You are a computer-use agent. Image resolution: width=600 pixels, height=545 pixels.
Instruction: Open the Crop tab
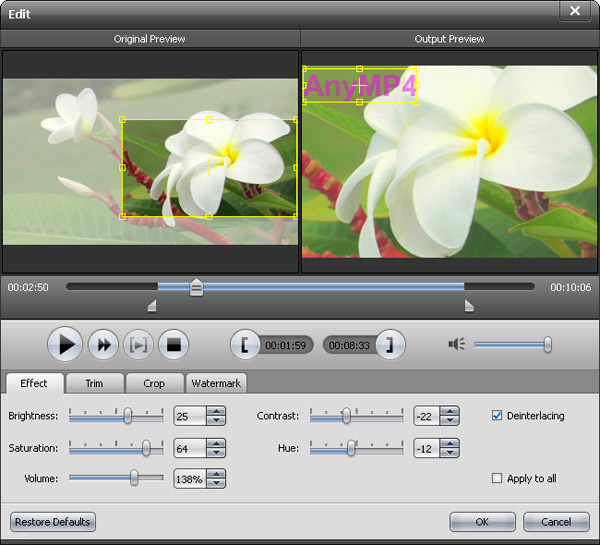(x=154, y=383)
